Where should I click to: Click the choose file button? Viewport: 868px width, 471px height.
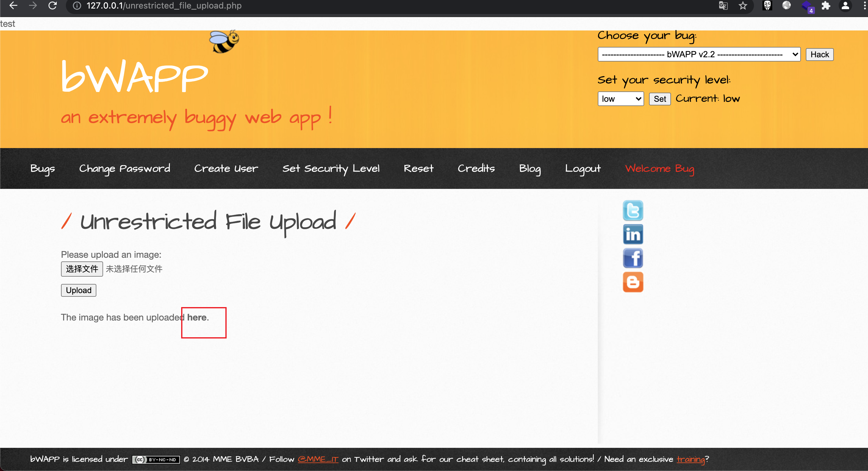pyautogui.click(x=82, y=269)
